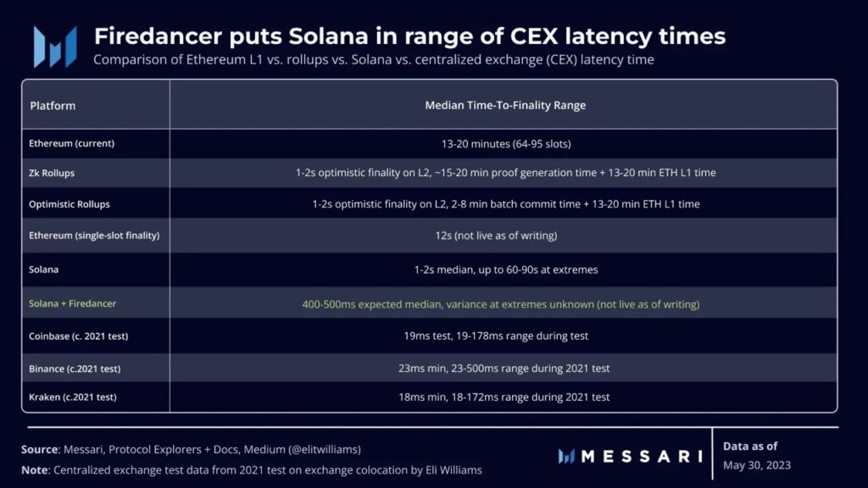Select the May 30, 2023 date text
Image resolution: width=868 pixels, height=488 pixels.
click(x=755, y=465)
